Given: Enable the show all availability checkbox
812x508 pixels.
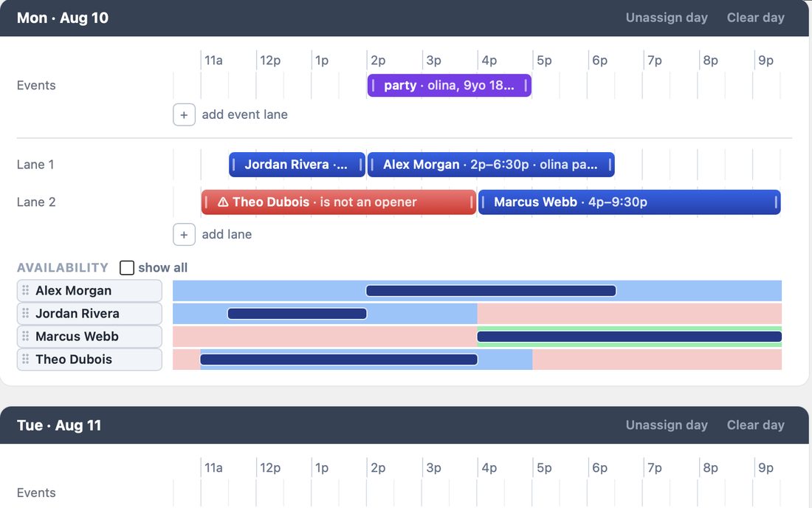Looking at the screenshot, I should point(127,268).
